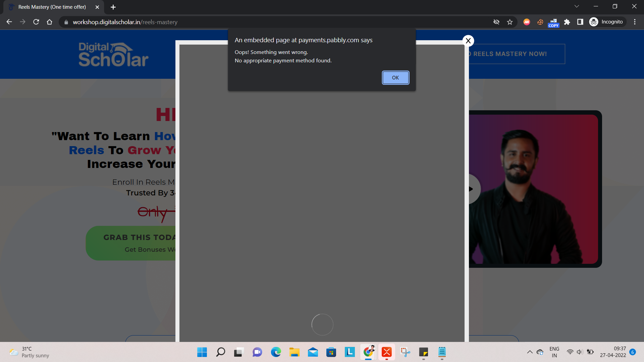View site security lock information
The height and width of the screenshot is (362, 644).
(x=66, y=22)
